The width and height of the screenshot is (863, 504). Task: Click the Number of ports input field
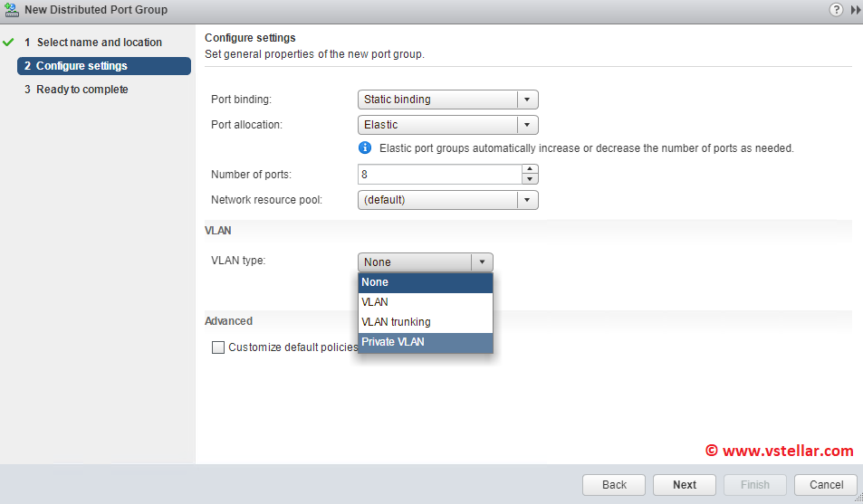(x=439, y=174)
